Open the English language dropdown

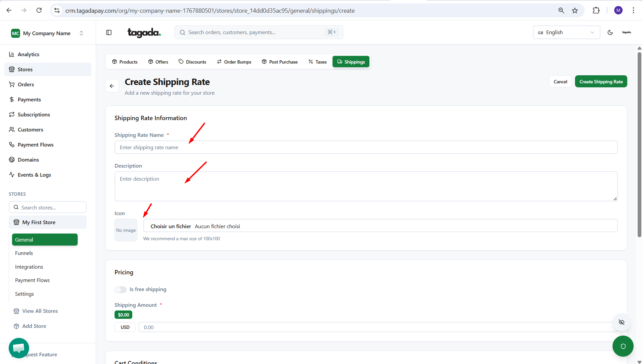click(566, 32)
